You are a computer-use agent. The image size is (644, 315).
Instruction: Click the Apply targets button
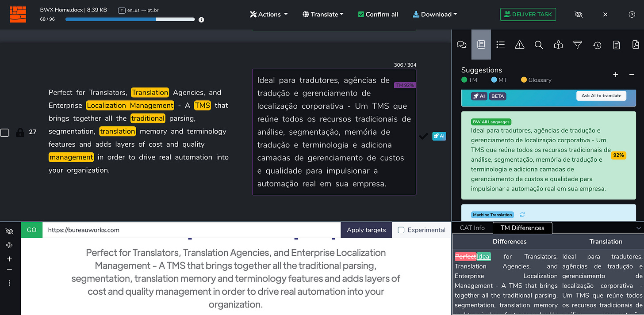point(366,230)
